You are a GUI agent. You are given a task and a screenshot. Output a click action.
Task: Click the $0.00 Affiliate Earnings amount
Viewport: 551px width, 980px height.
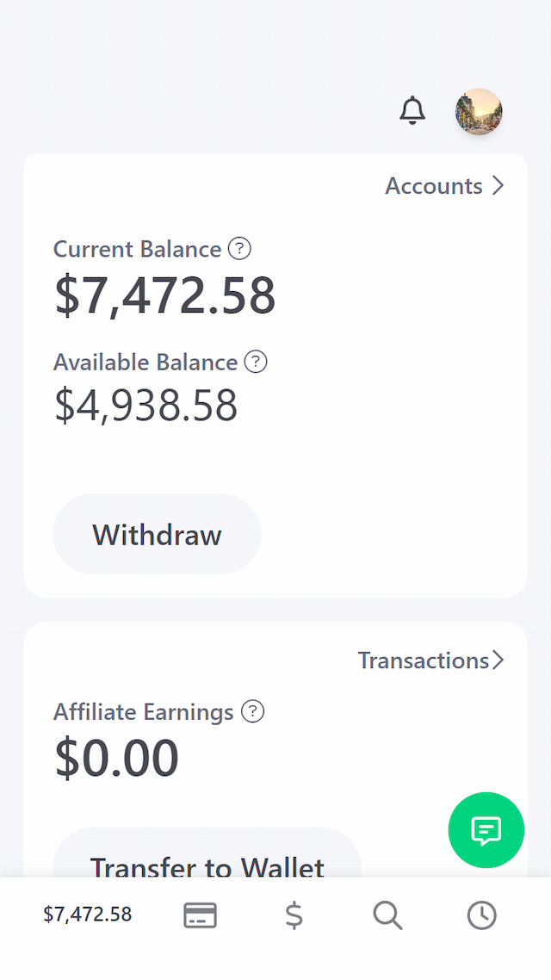tap(116, 758)
